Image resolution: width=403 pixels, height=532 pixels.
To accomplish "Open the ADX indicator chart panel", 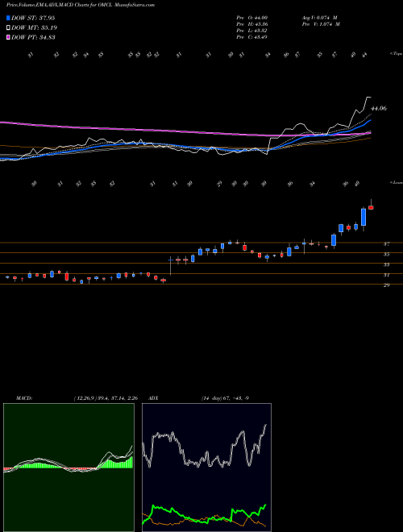I will click(x=206, y=468).
